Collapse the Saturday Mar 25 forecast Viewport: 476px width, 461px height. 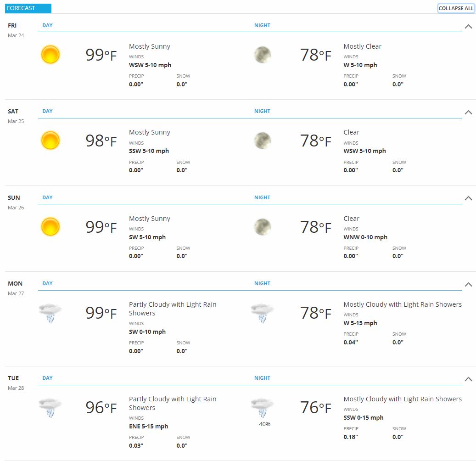pyautogui.click(x=468, y=112)
